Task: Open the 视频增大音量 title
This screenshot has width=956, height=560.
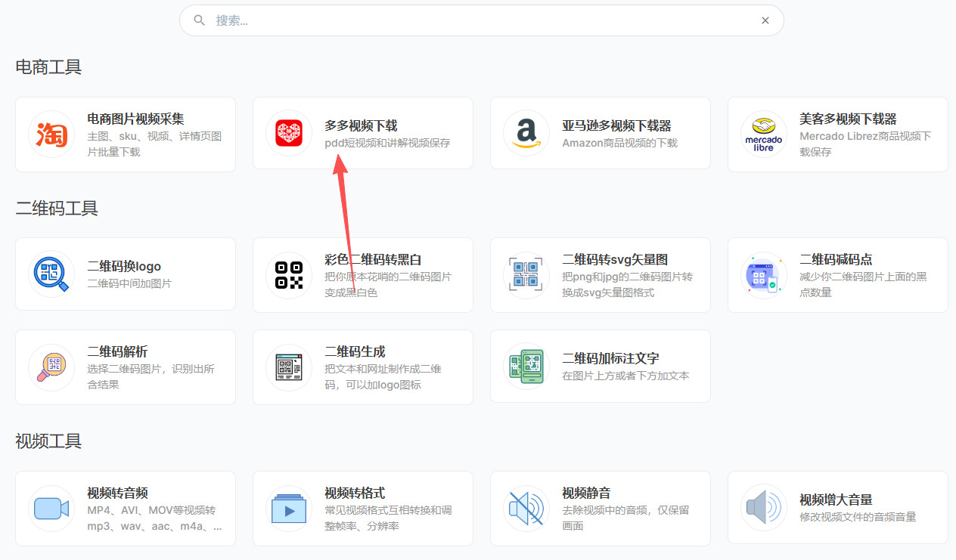Action: 836,500
